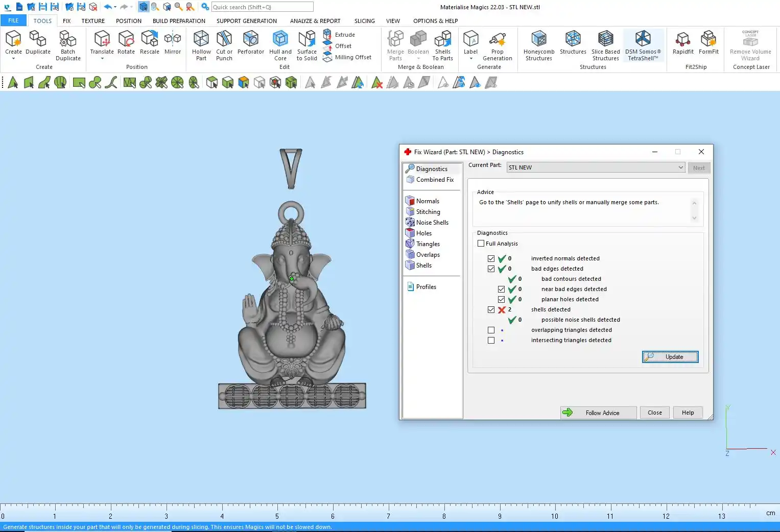Click the Follow Advice button

598,413
